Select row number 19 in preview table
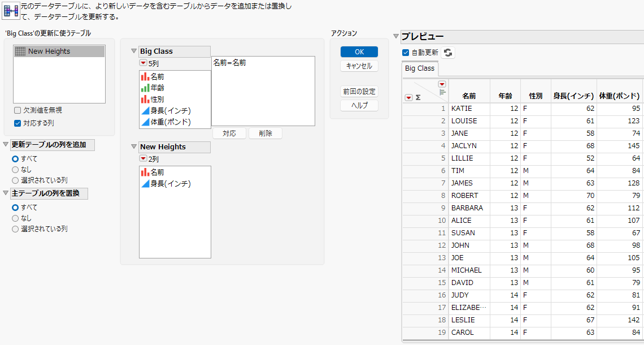This screenshot has width=644, height=345. [x=425, y=332]
